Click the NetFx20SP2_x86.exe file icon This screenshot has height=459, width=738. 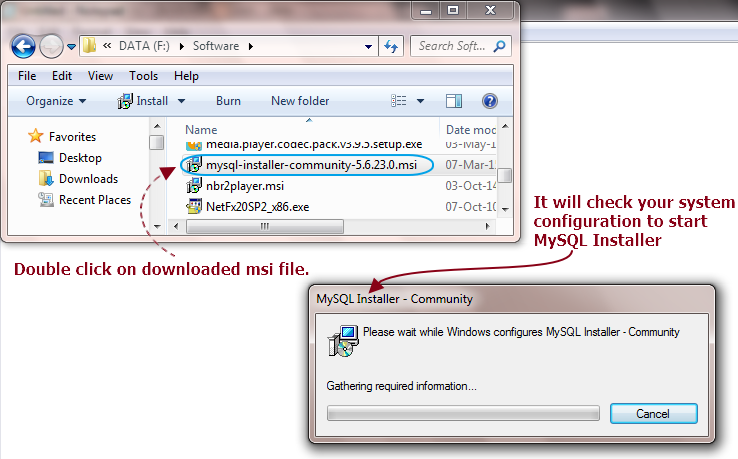194,206
